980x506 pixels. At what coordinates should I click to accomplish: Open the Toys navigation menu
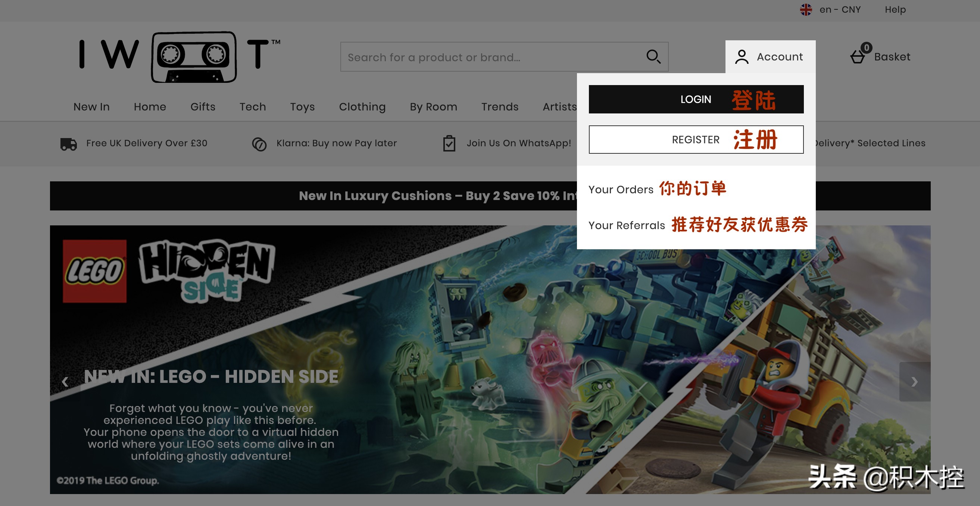[302, 107]
